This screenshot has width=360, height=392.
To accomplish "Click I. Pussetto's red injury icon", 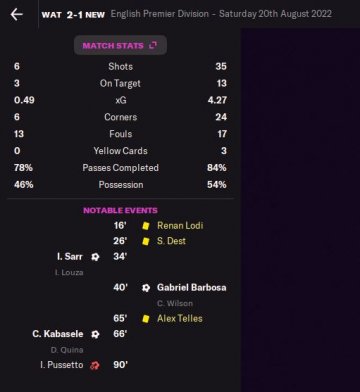I will [95, 365].
